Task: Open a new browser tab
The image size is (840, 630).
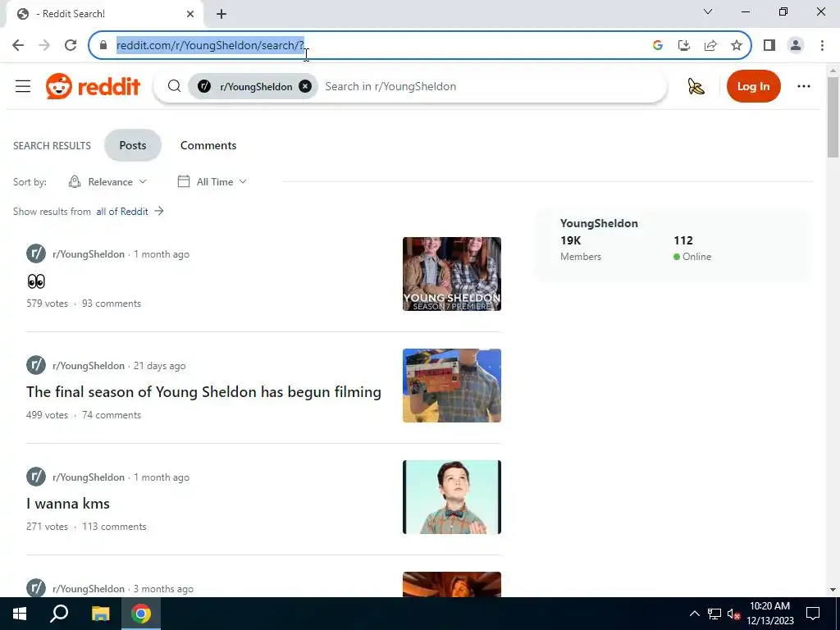Action: pos(221,14)
